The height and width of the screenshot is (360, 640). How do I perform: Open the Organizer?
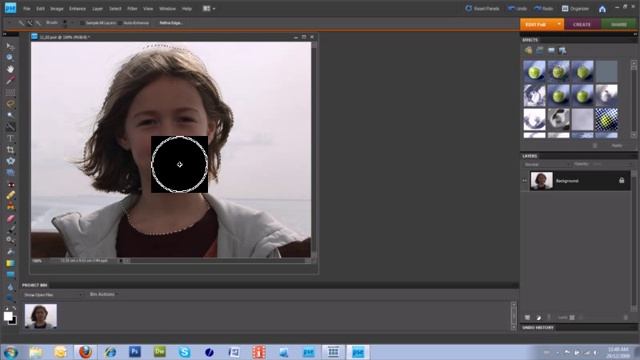(576, 9)
